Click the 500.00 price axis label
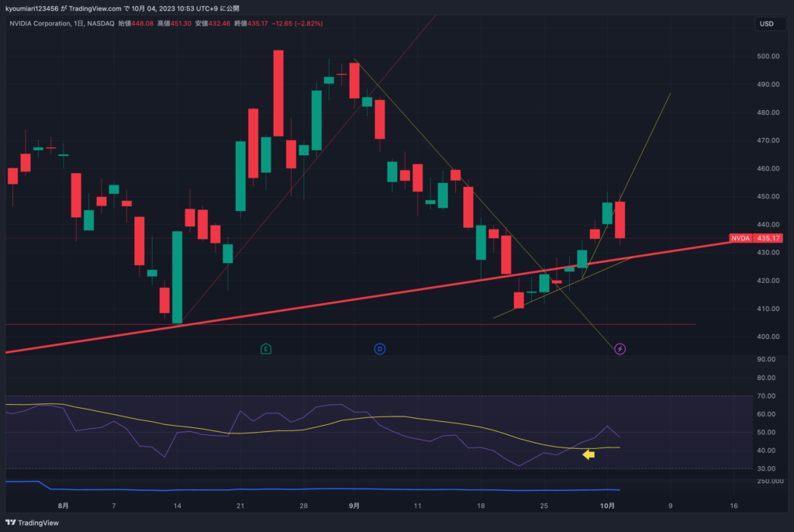 coord(768,57)
